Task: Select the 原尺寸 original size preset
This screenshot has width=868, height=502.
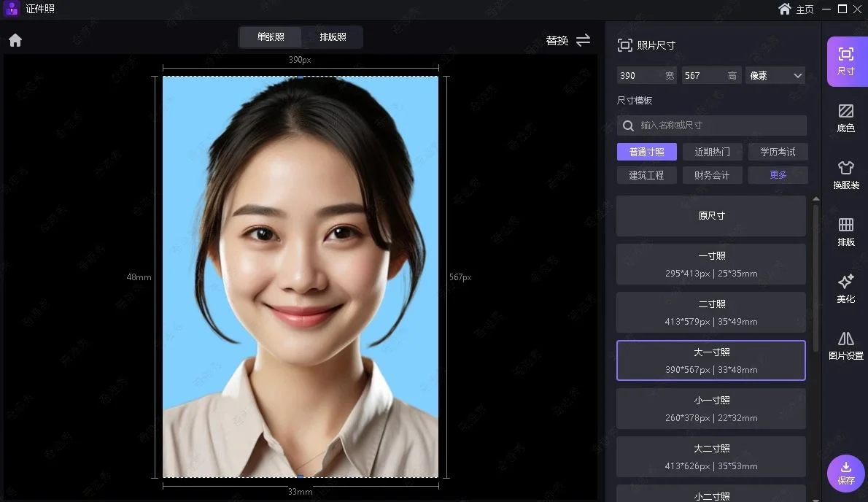Action: pyautogui.click(x=710, y=215)
